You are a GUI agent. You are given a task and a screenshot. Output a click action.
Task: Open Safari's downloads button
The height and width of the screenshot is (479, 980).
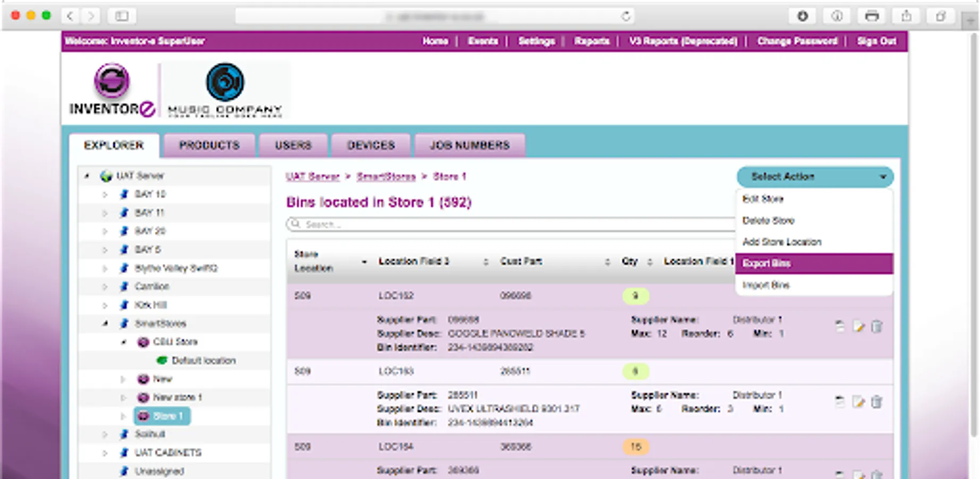802,16
